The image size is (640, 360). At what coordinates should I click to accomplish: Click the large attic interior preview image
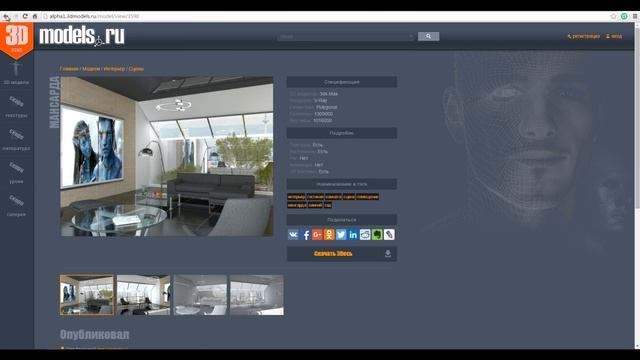click(167, 156)
